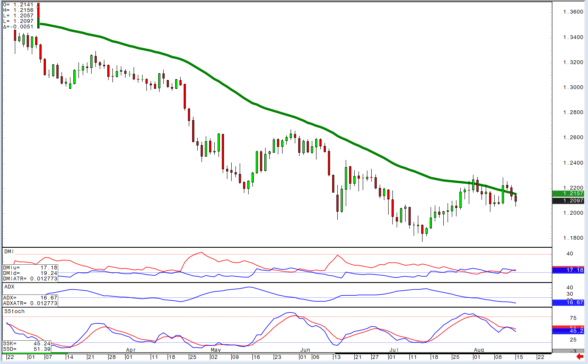Click the 1.3400 price axis label

click(573, 37)
